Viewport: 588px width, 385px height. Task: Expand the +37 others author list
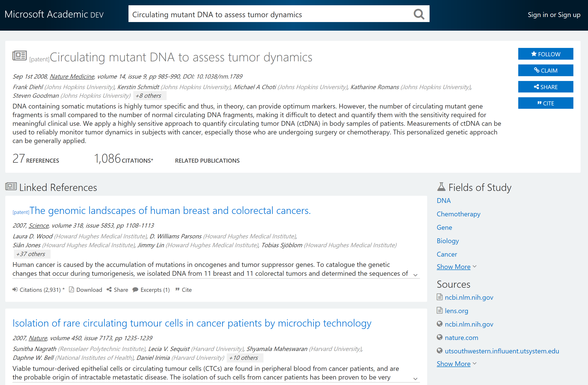coord(32,254)
